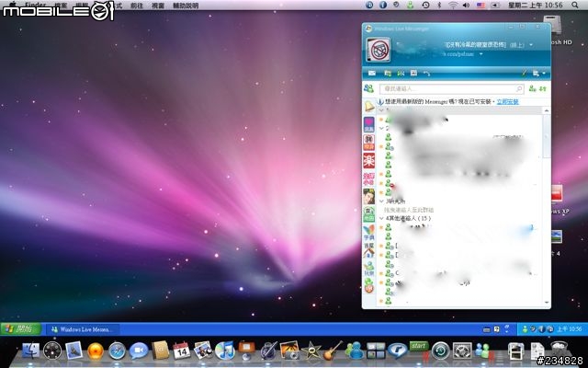This screenshot has height=368, width=588.
Task: Click the Spotlight search icon in menu bar
Action: 575,6
